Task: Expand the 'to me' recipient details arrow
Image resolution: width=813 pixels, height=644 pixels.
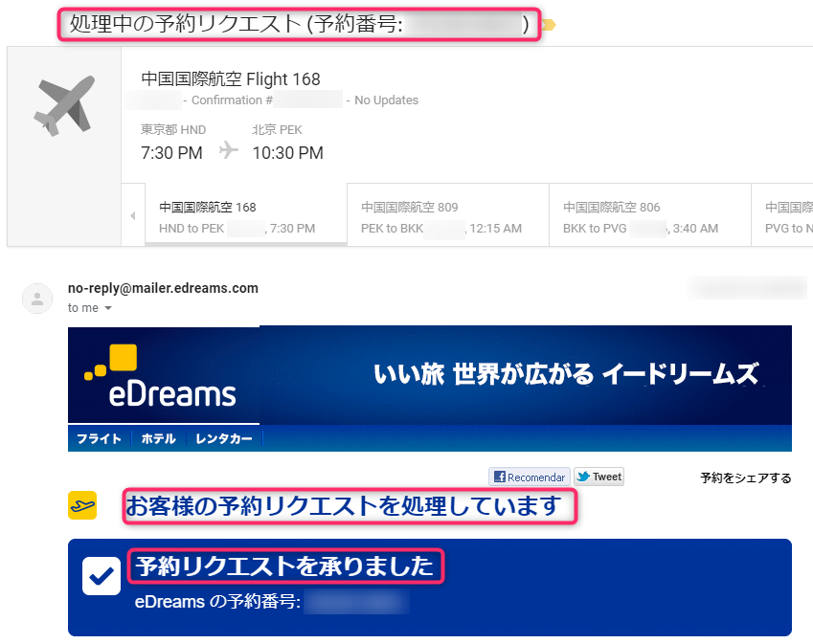Action: point(108,308)
